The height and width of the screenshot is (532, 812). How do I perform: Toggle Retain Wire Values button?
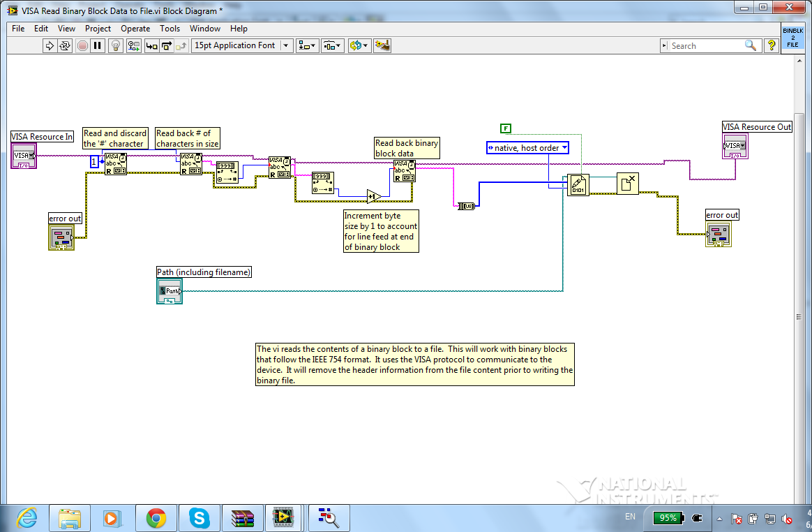pos(134,45)
